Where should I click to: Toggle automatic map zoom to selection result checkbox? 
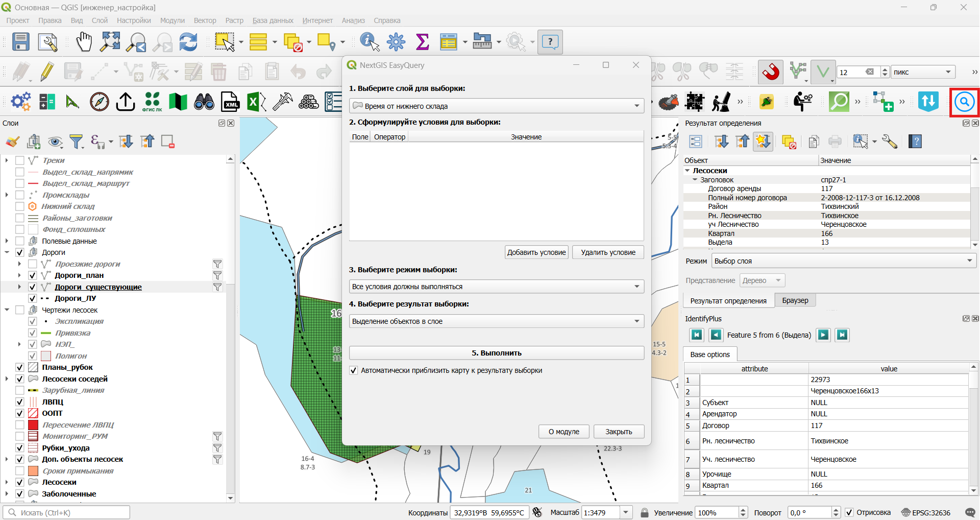(353, 370)
